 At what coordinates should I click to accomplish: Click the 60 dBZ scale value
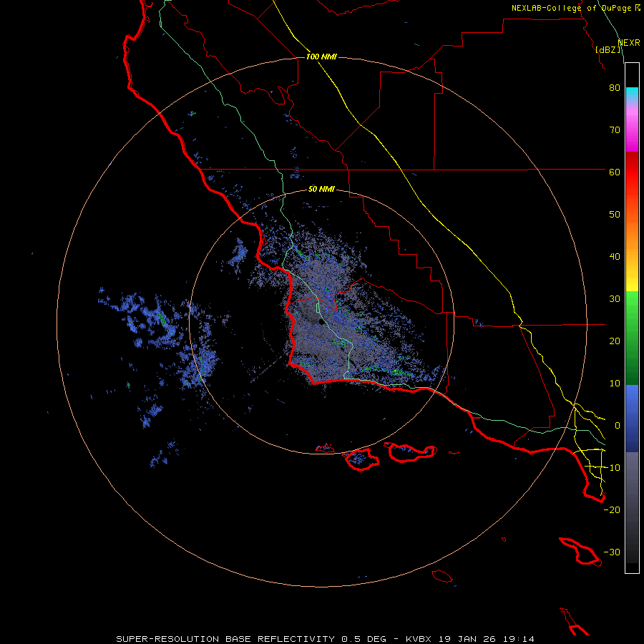(x=615, y=172)
